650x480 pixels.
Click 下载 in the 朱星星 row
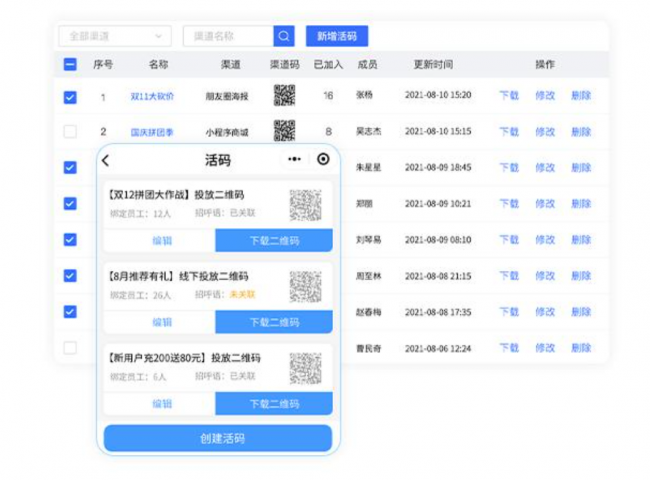coord(509,167)
